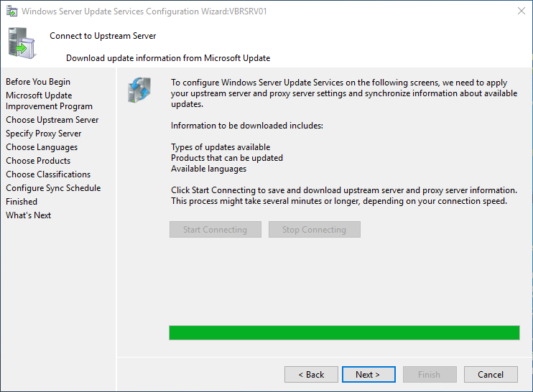The height and width of the screenshot is (392, 533).
Task: Cancel the configuration wizard
Action: (491, 374)
